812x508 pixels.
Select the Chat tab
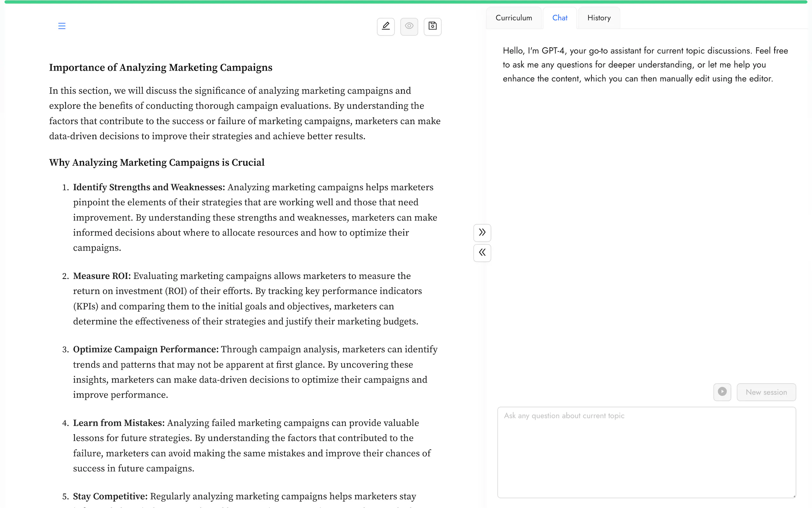point(559,18)
